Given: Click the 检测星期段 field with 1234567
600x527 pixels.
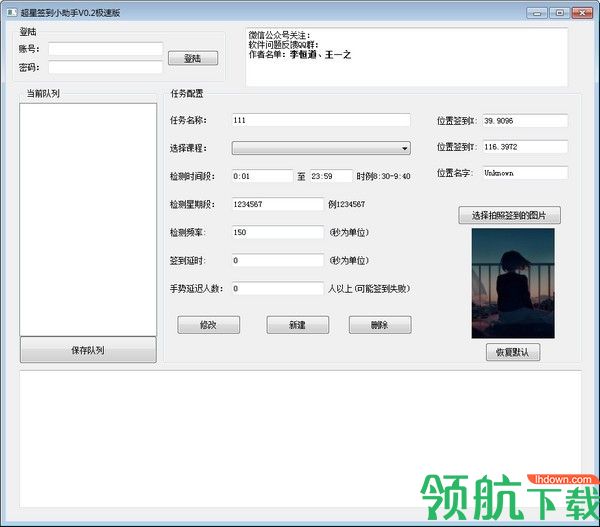Looking at the screenshot, I should coord(277,204).
